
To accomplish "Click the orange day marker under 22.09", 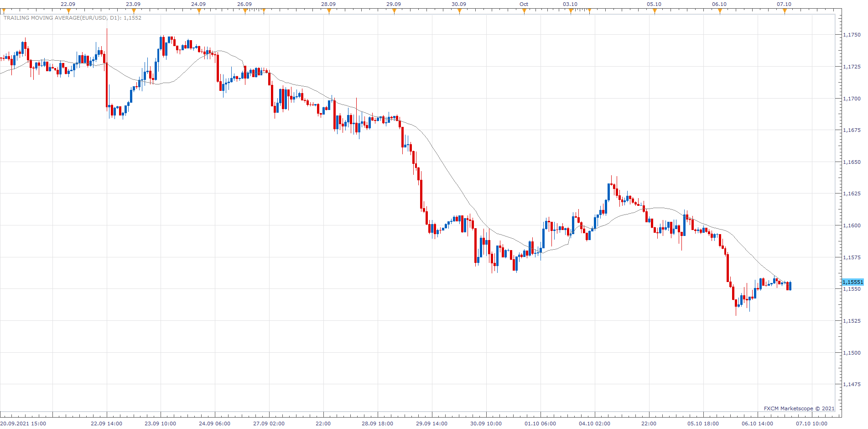I will coord(68,11).
